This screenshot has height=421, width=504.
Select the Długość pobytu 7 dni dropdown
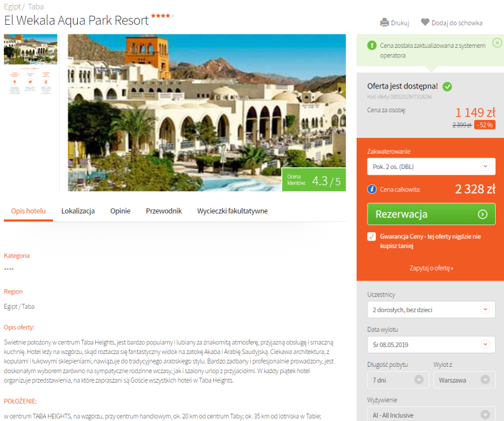click(398, 380)
